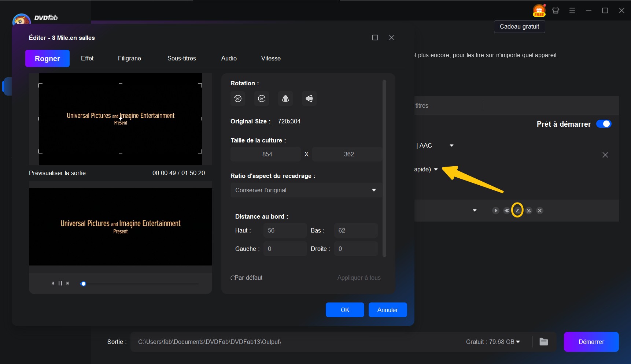This screenshot has height=364, width=631.
Task: Click the preview seek slider handle
Action: [84, 284]
